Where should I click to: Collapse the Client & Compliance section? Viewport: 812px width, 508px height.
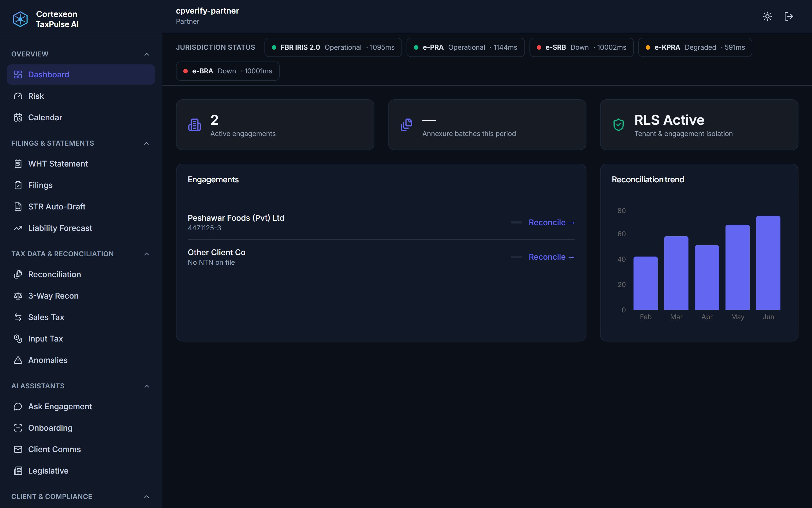tap(147, 497)
